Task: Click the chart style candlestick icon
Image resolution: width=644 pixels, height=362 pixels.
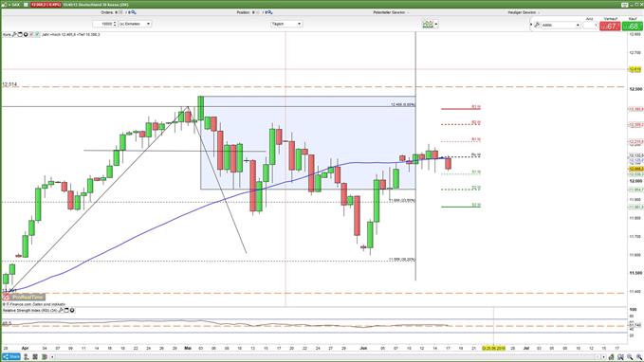Action: tap(428, 25)
